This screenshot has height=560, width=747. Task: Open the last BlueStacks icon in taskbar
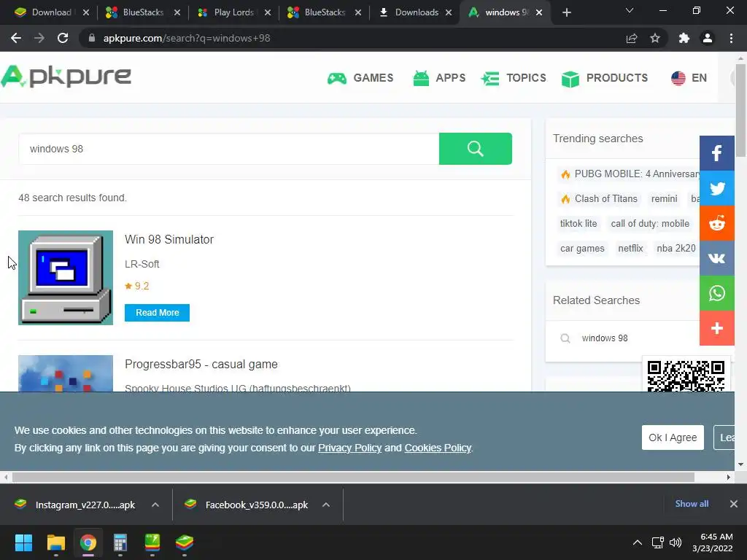pos(185,542)
